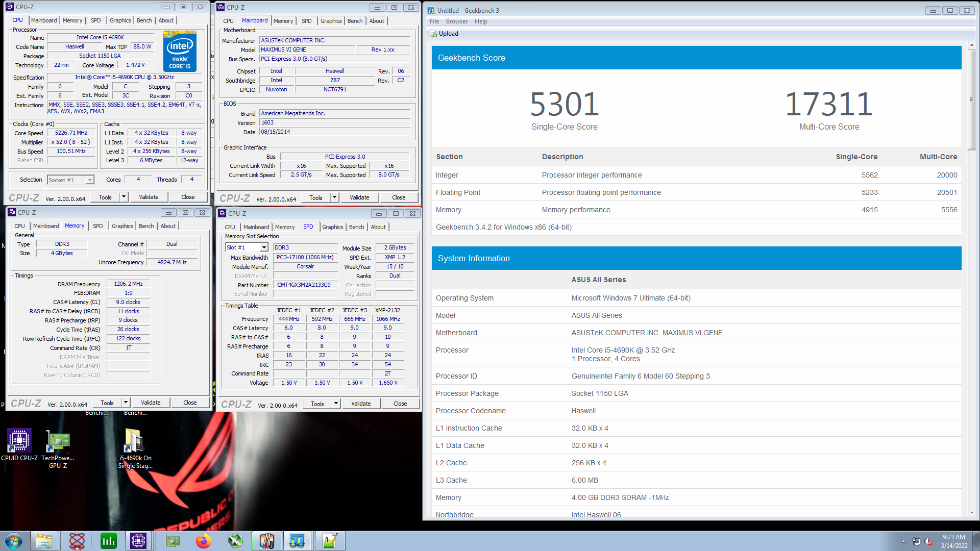
Task: Launch Firefox from the taskbar
Action: coord(203,541)
